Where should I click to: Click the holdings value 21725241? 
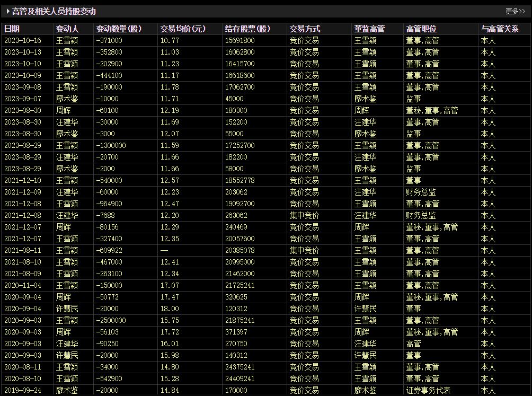tap(240, 285)
